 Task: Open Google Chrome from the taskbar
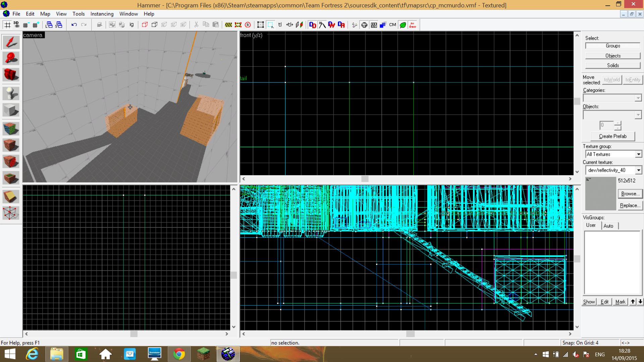pyautogui.click(x=179, y=354)
